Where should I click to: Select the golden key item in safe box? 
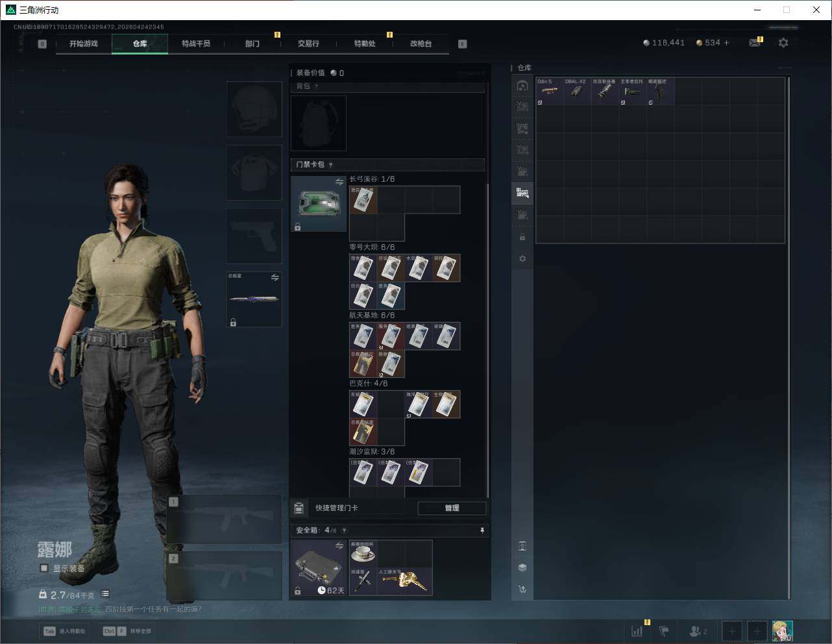(x=405, y=582)
